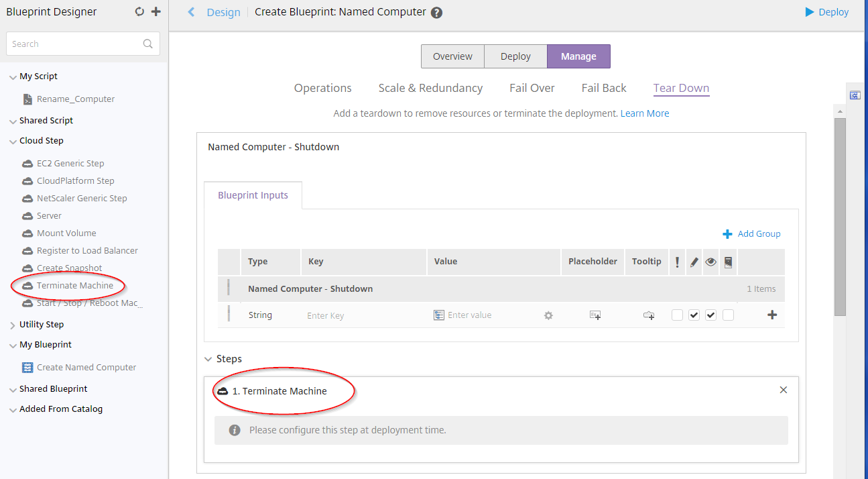Click the gear icon in Value column
The image size is (868, 479).
[548, 315]
